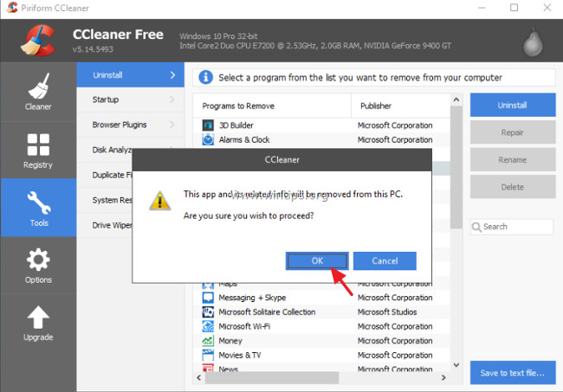563x392 pixels.
Task: Select the Uninstall tools tab
Action: (x=130, y=75)
